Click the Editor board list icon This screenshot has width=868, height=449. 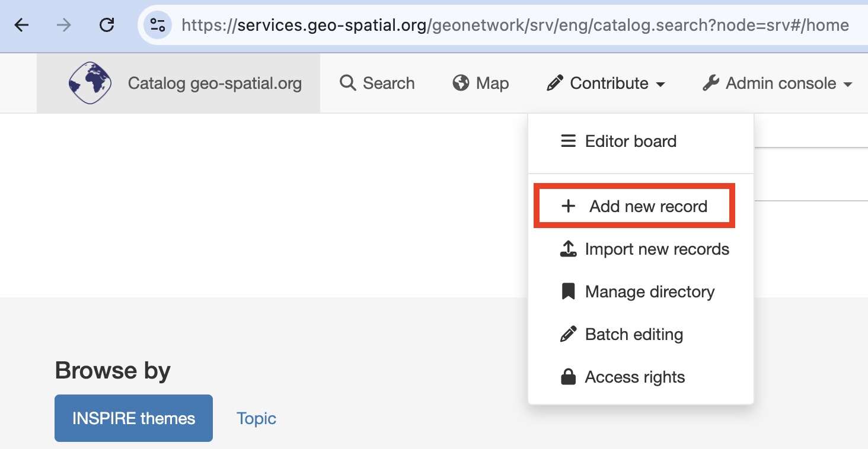coord(568,141)
